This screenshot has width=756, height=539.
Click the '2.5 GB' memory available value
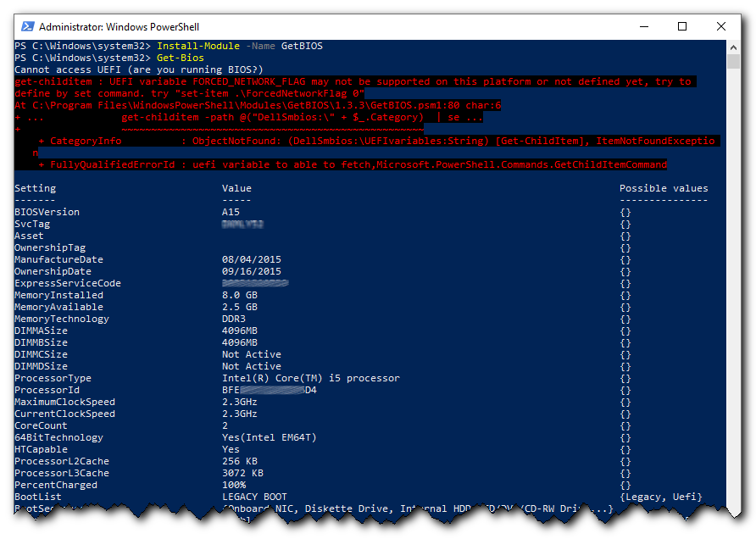[x=240, y=307]
